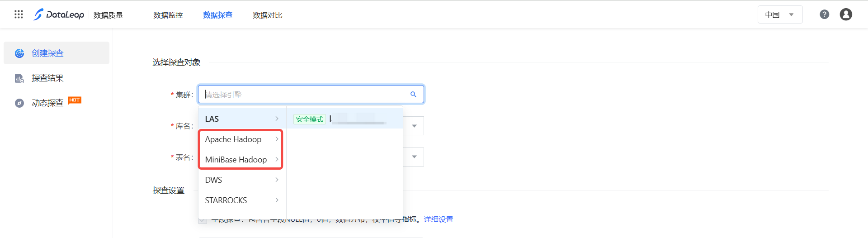
Task: Expand the Apache Hadoop chevron arrow
Action: click(x=277, y=139)
